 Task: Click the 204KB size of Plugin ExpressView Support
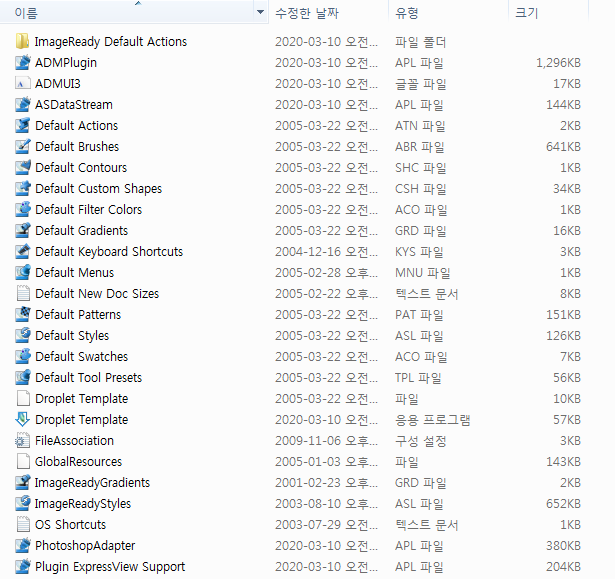[x=563, y=566]
